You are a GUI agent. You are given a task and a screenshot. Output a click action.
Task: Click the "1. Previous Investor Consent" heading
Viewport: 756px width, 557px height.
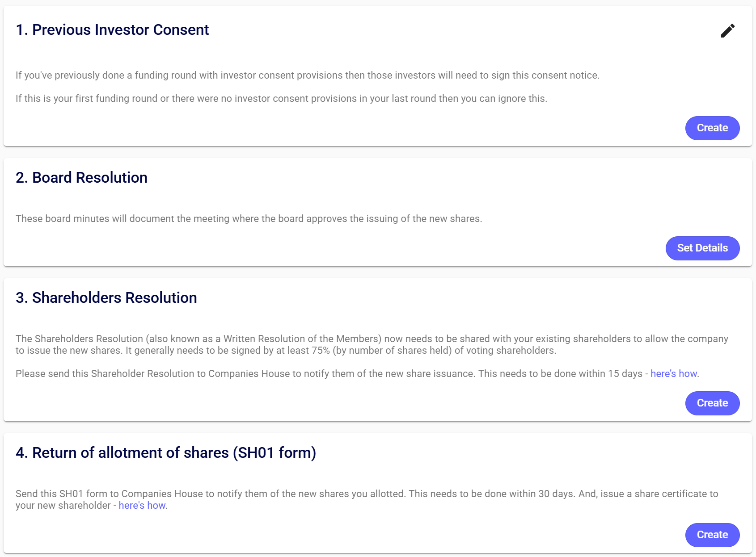[x=112, y=30]
